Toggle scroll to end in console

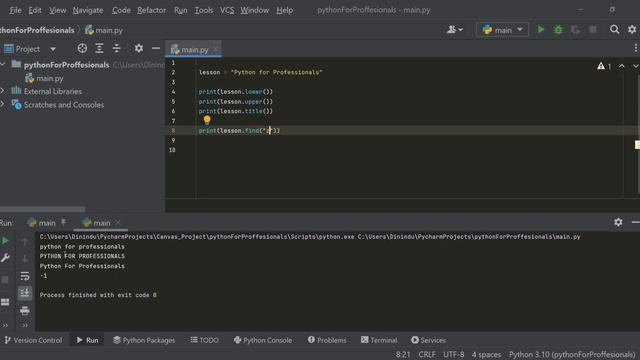24,293
